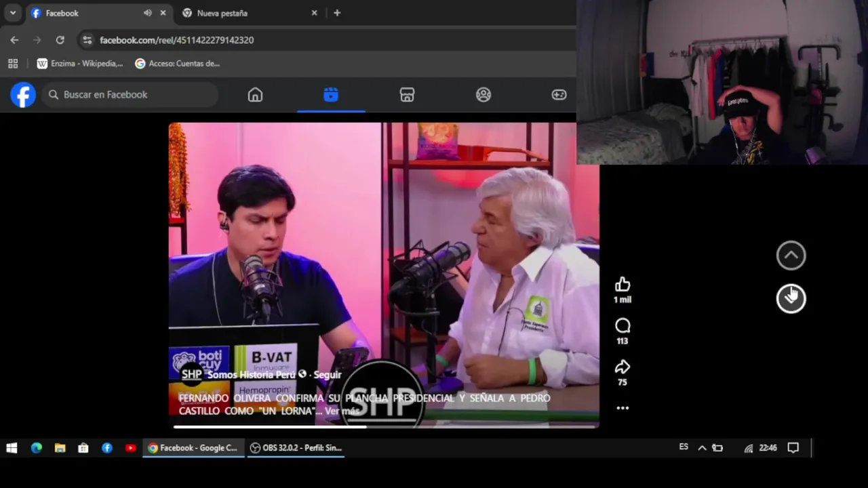Open the Somos Historia Perú page name
Screen dimensions: 868x488
tap(252, 374)
